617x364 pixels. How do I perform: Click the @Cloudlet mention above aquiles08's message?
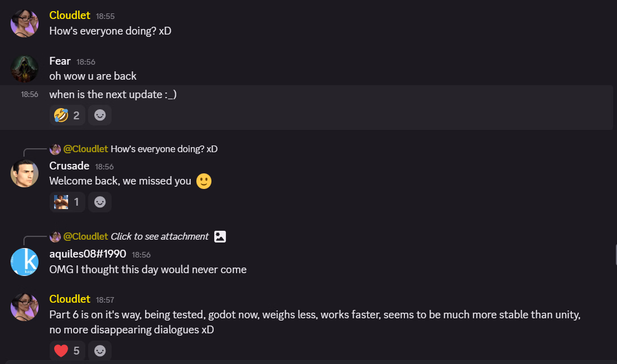click(85, 236)
